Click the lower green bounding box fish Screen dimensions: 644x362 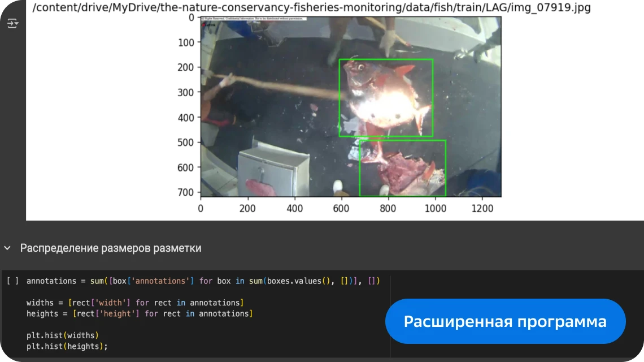(x=402, y=168)
